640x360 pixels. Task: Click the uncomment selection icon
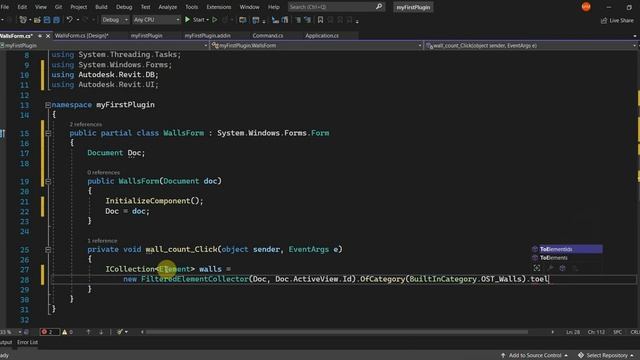pos(307,20)
